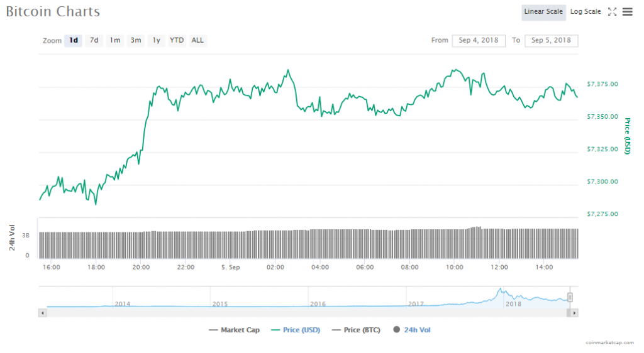This screenshot has height=353, width=644.
Task: Switch to Linear Scale
Action: point(543,12)
